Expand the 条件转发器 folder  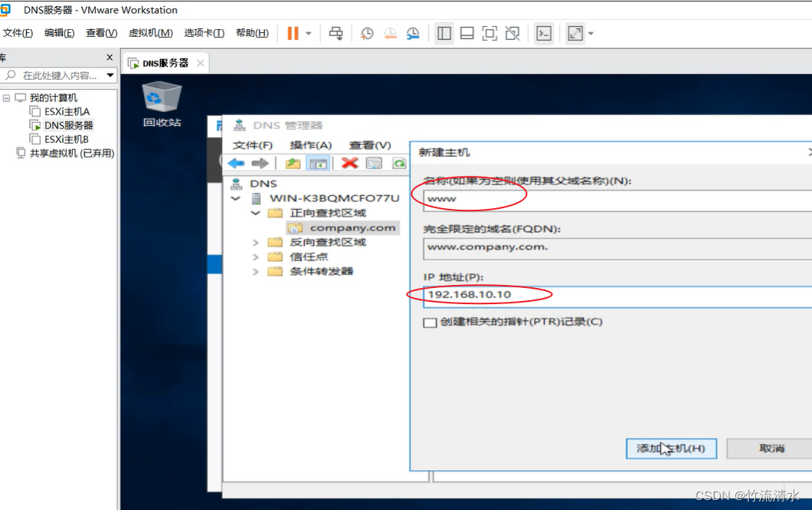[256, 271]
